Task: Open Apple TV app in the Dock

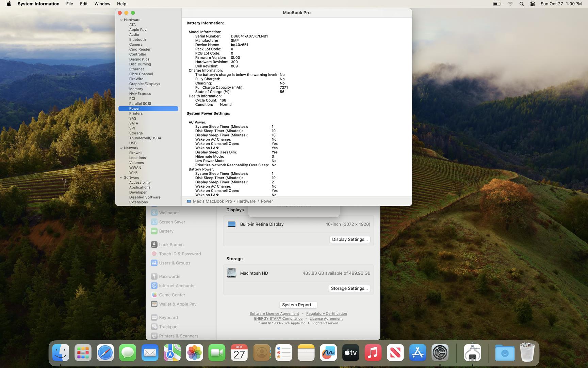Action: click(350, 353)
